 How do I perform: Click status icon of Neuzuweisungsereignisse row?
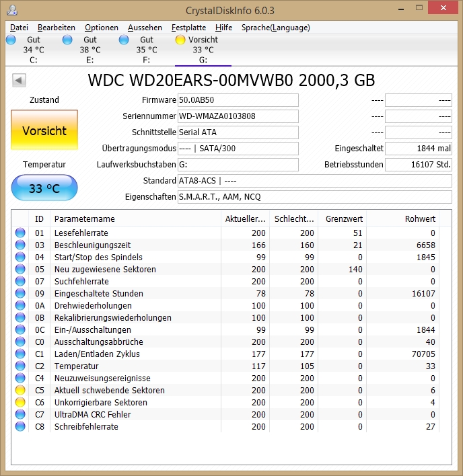pos(20,378)
